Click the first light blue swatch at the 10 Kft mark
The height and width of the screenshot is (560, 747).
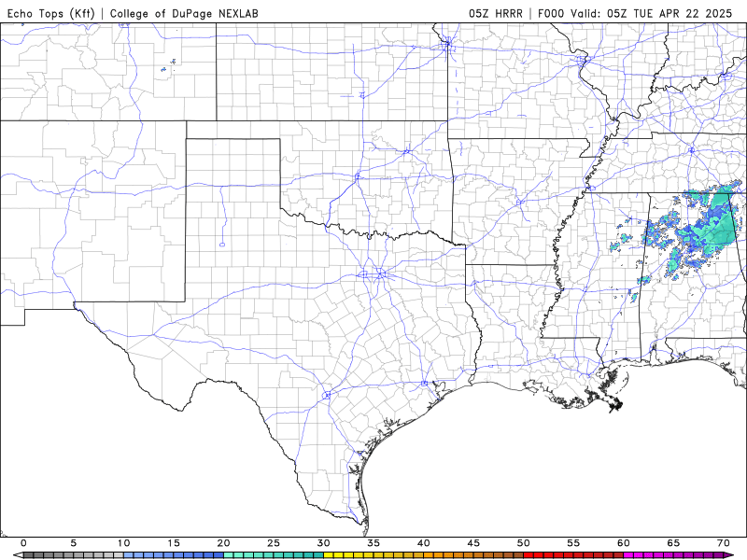pyautogui.click(x=129, y=555)
